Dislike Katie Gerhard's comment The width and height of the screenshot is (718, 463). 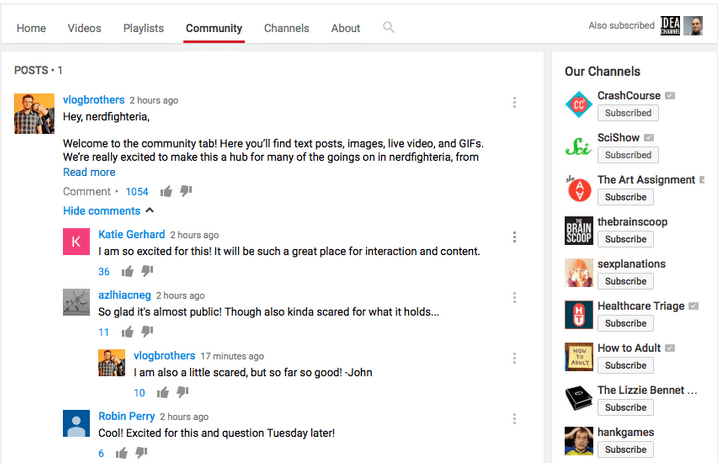pyautogui.click(x=147, y=271)
